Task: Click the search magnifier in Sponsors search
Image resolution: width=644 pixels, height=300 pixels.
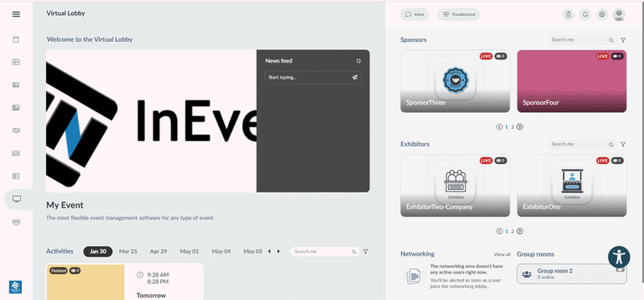Action: click(x=611, y=40)
